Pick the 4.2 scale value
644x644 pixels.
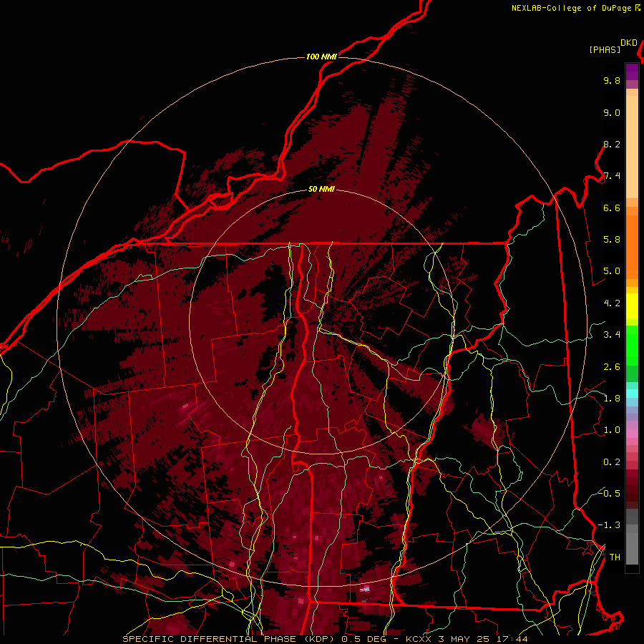tap(612, 303)
